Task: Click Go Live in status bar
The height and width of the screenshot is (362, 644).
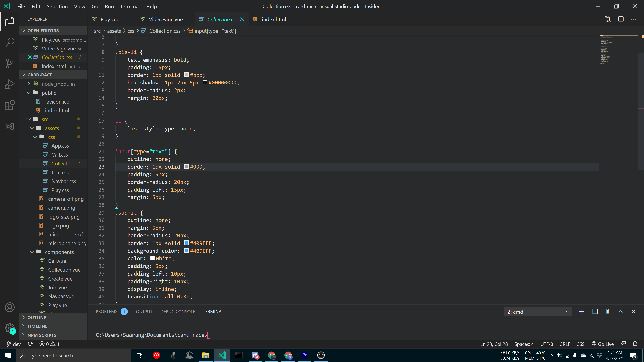Action: [603, 344]
